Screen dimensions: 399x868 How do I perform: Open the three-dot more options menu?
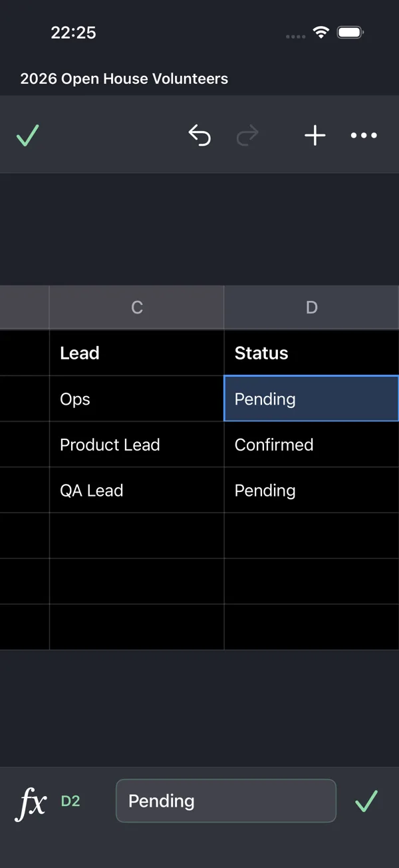click(x=364, y=136)
